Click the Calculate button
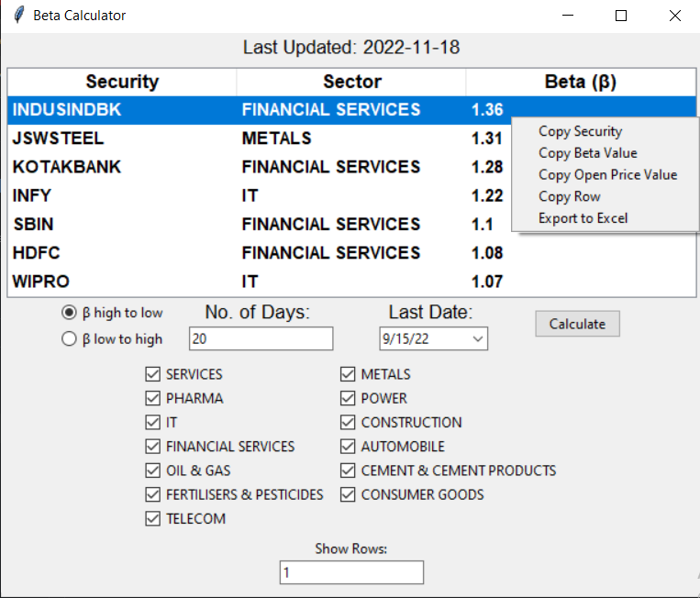The image size is (700, 598). (577, 324)
